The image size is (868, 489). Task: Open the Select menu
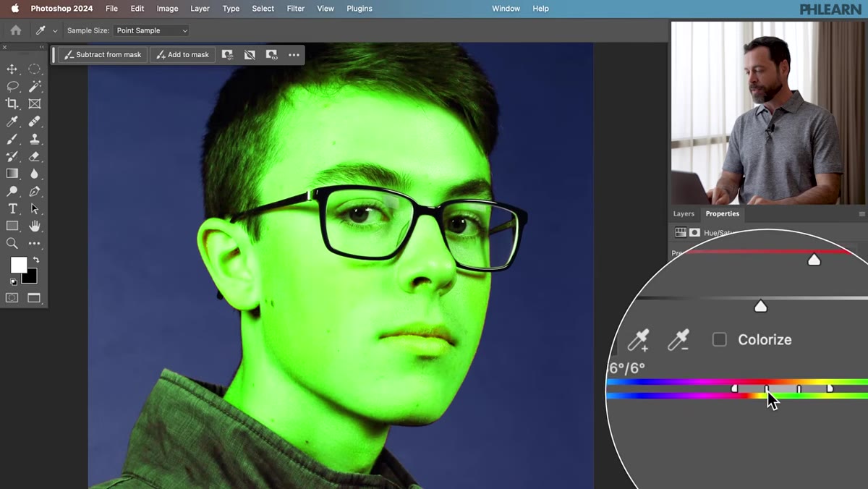pos(263,9)
